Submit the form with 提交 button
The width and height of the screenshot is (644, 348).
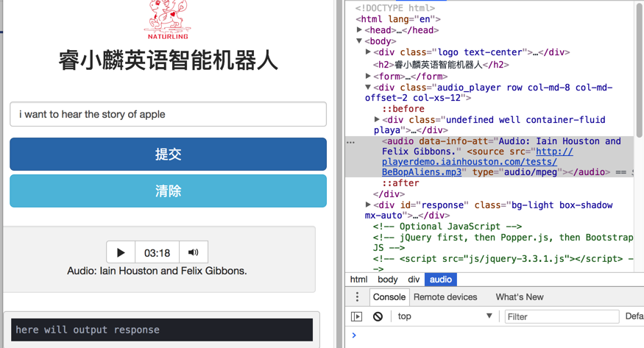click(x=168, y=155)
